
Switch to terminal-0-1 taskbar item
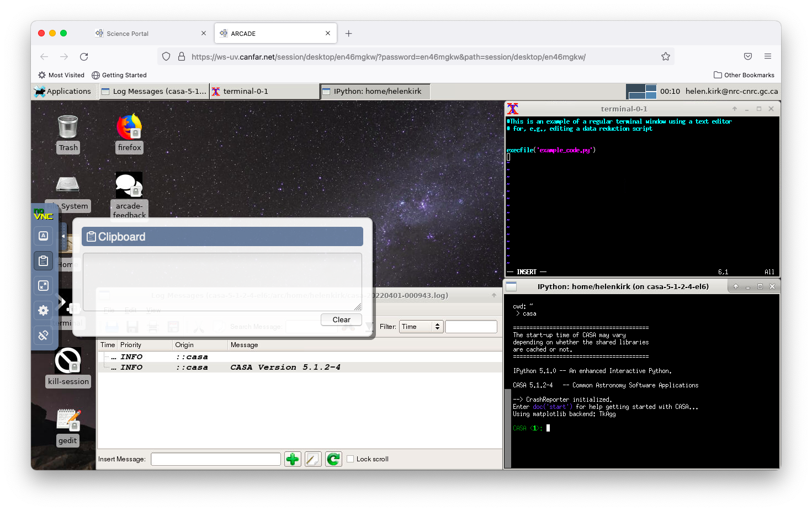(x=264, y=92)
